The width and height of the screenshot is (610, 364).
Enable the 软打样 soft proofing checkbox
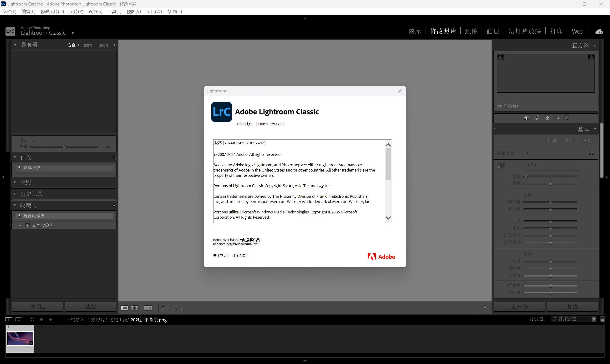tap(163, 308)
